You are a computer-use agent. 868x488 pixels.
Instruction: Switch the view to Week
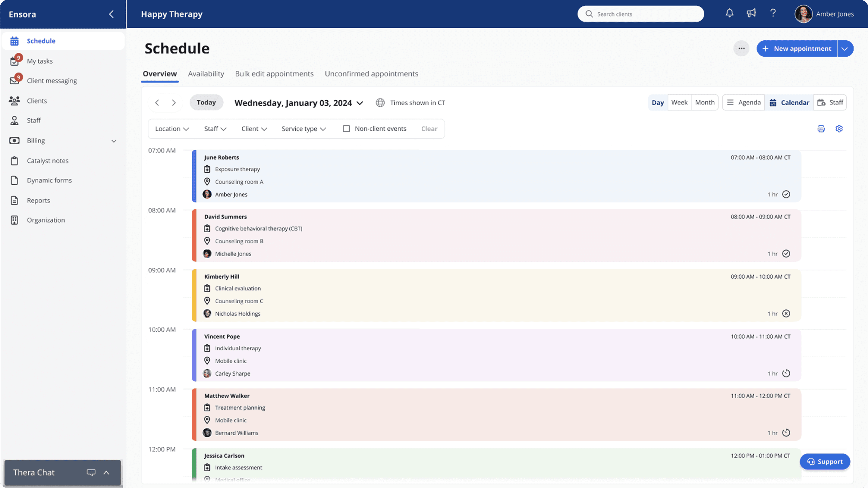coord(680,102)
